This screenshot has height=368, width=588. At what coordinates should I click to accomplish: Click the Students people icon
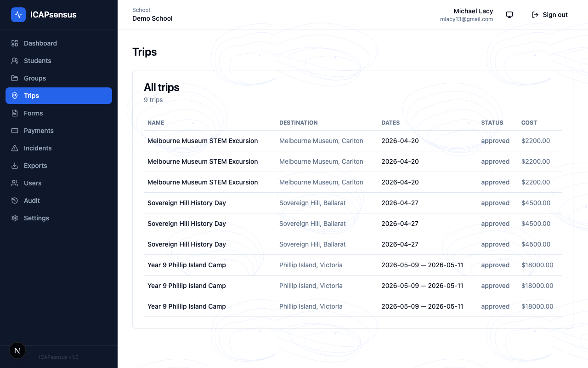pos(15,61)
